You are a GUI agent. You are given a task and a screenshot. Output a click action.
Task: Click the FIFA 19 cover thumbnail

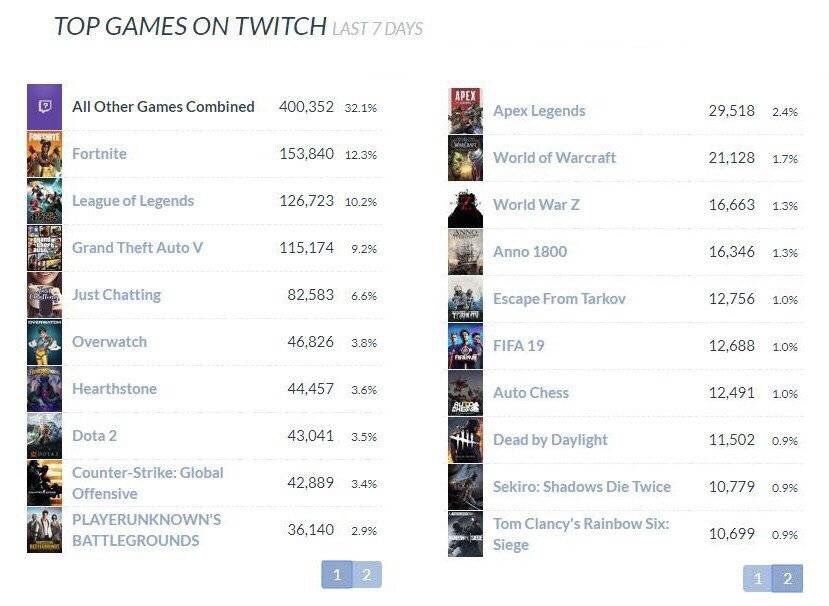[x=465, y=346]
